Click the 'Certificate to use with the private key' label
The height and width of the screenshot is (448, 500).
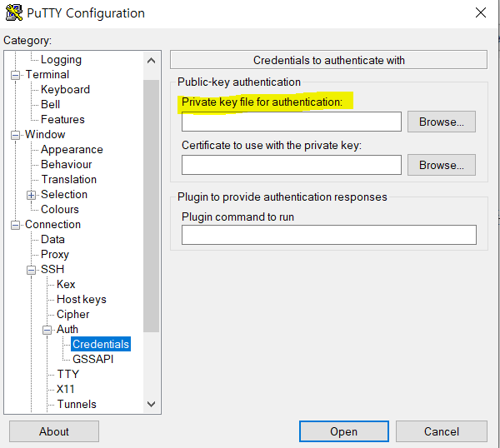pos(272,145)
